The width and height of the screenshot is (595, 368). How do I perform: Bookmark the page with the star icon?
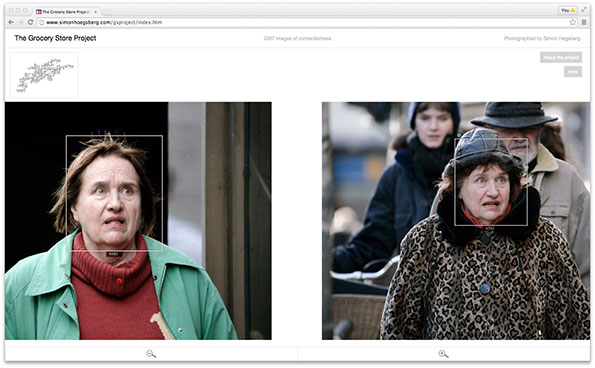pos(573,22)
